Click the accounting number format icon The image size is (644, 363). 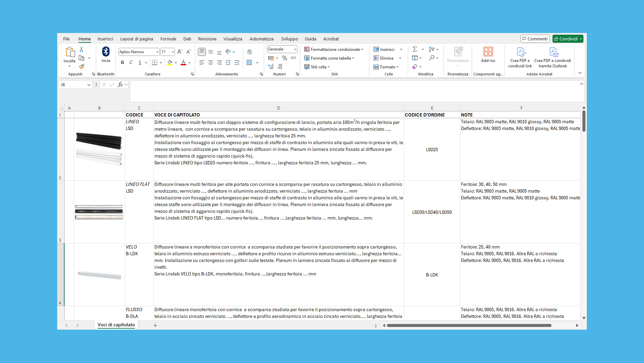(x=271, y=58)
